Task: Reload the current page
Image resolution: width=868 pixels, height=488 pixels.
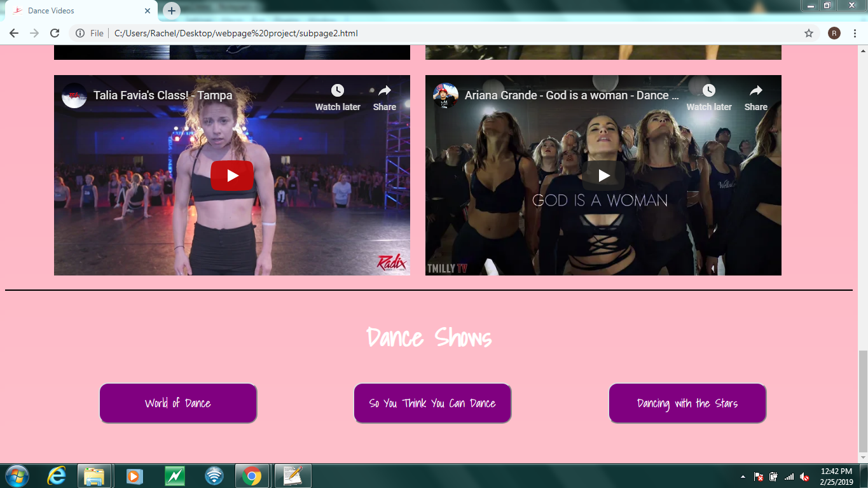Action: pyautogui.click(x=55, y=33)
